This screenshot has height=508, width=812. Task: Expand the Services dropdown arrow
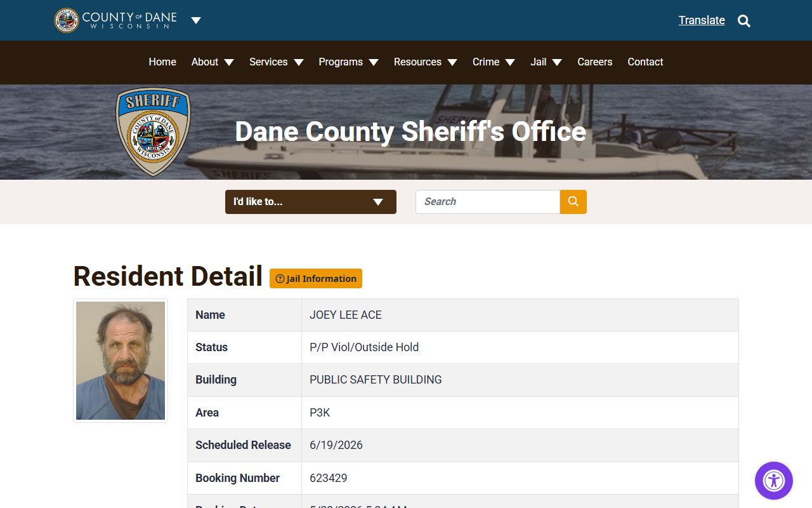click(299, 62)
